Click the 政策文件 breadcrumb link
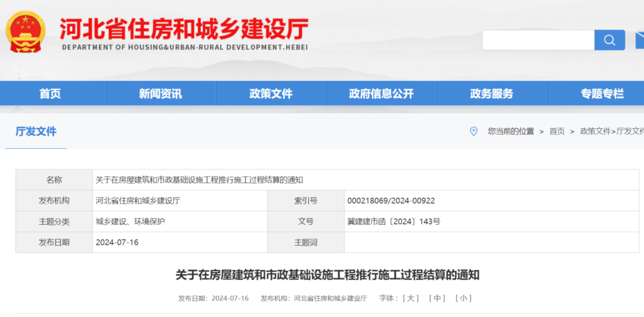Viewport: 644px width, 317px height. coord(595,131)
